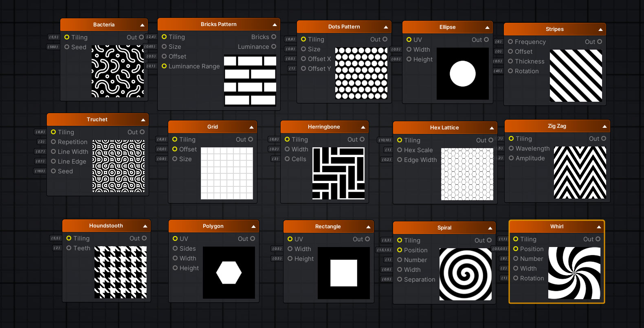Click the Truchet Line Edge port
644x328 pixels.
[53, 161]
